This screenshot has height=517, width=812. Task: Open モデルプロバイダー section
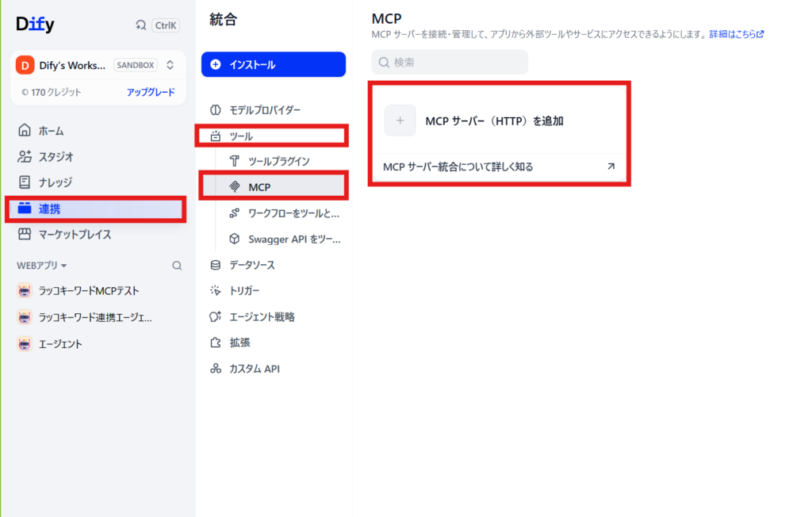click(x=274, y=110)
